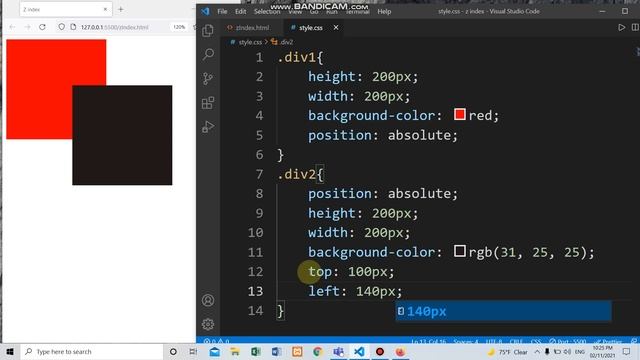Switch to the style.css editor tab
640x360 pixels.
click(x=311, y=28)
